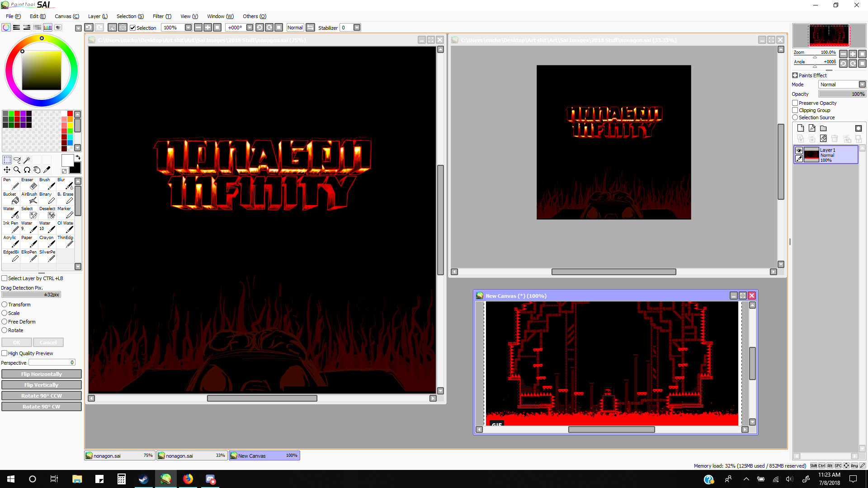
Task: Open the Window menu
Action: coord(220,16)
